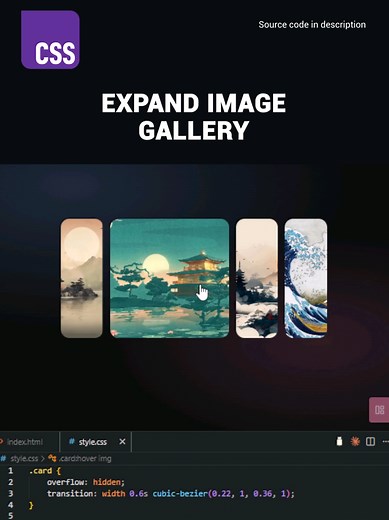Click style.css in the breadcrumb
Screen dimensions: 389x520
pos(24,459)
